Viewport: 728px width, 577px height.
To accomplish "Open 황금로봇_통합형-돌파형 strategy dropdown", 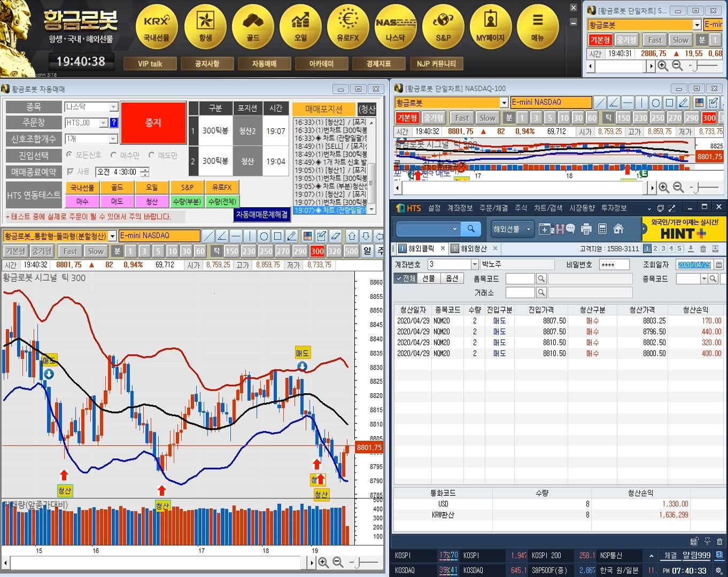I will (112, 236).
